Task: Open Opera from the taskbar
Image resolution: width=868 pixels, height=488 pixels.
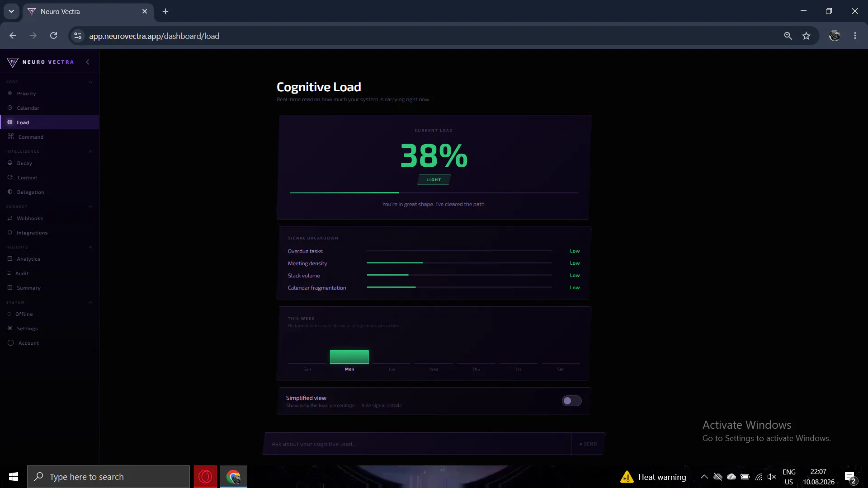Action: (205, 477)
